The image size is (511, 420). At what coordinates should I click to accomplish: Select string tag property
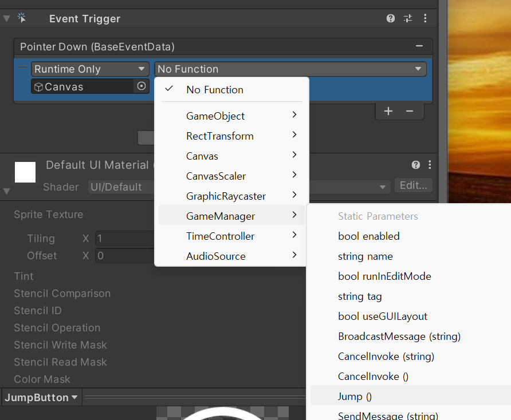411,296
